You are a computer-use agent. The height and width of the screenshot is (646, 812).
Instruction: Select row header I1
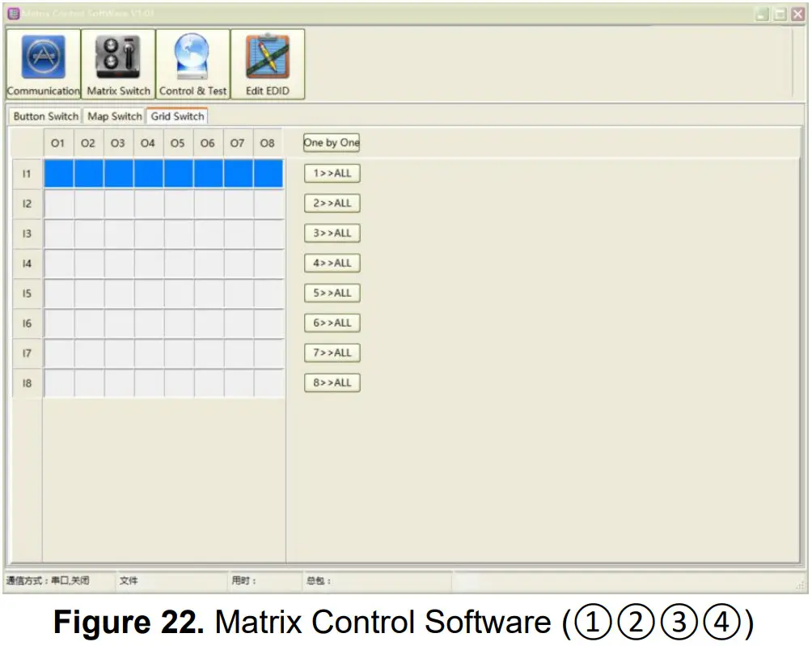(x=27, y=174)
